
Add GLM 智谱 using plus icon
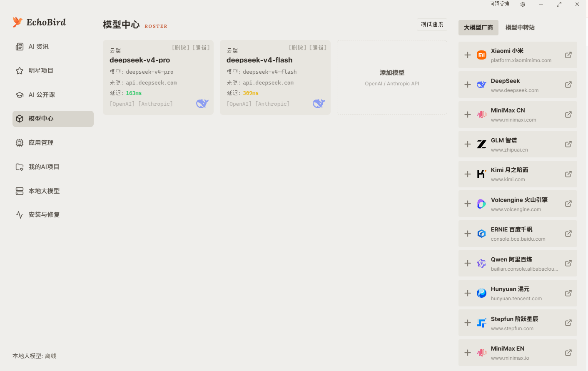point(468,144)
